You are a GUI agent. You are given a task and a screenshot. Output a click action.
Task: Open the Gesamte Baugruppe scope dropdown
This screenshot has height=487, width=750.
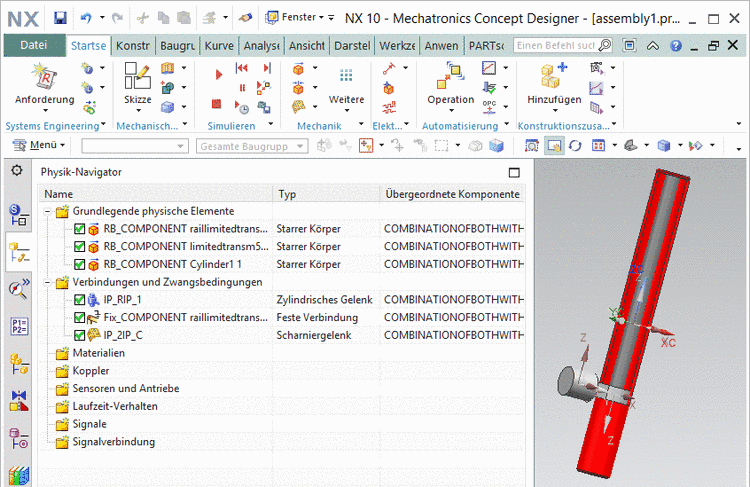pos(252,146)
